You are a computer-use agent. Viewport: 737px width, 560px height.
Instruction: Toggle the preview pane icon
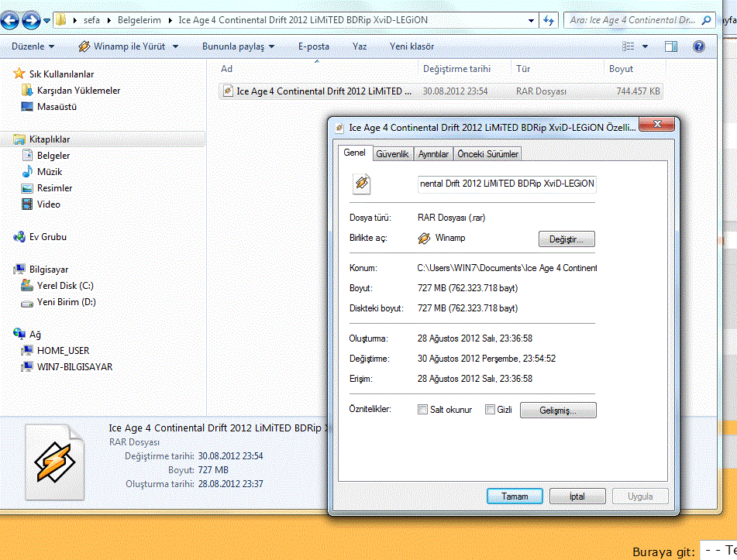671,46
